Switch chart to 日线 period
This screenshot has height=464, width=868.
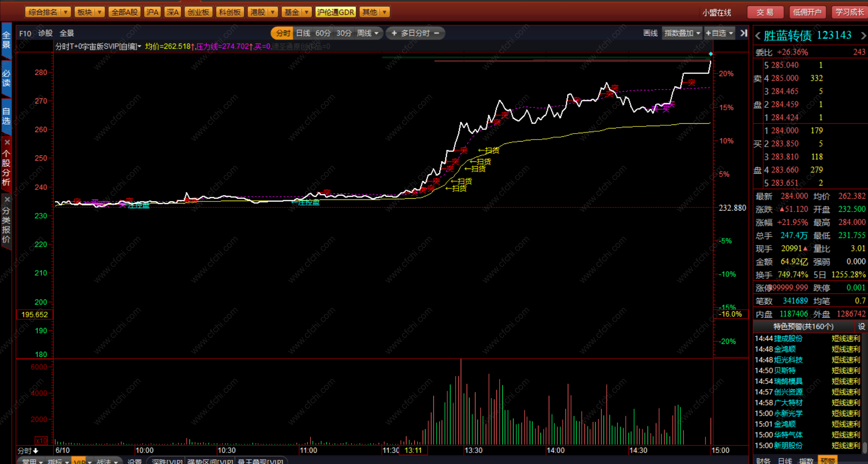pos(303,33)
